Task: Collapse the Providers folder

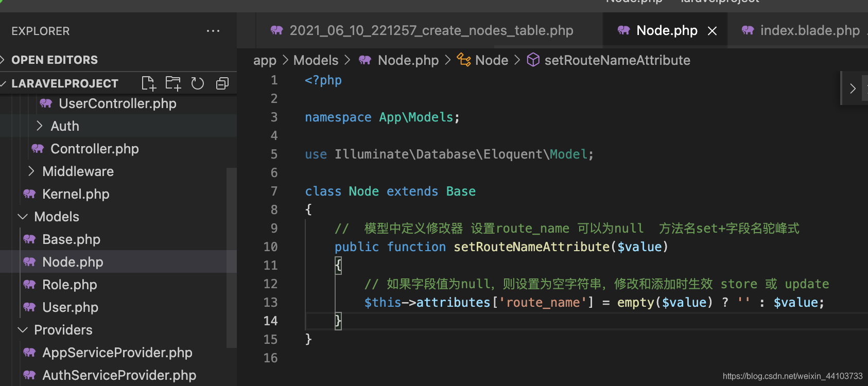Action: pos(23,330)
